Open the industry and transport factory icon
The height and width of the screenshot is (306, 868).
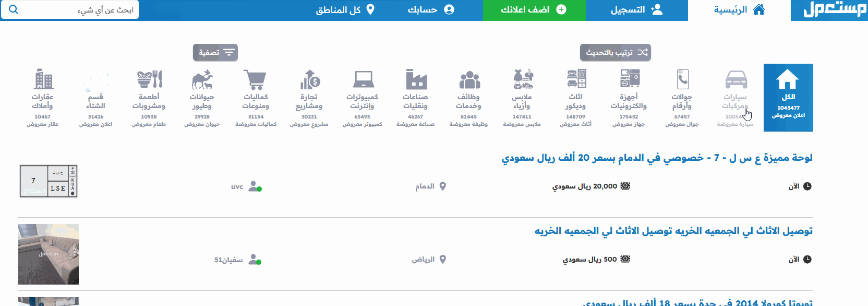coord(416,80)
